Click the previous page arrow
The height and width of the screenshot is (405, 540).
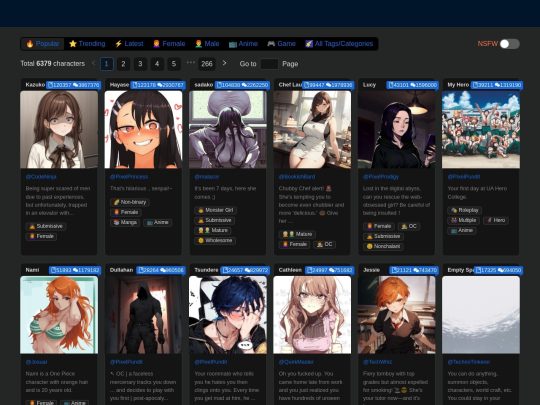coord(93,63)
